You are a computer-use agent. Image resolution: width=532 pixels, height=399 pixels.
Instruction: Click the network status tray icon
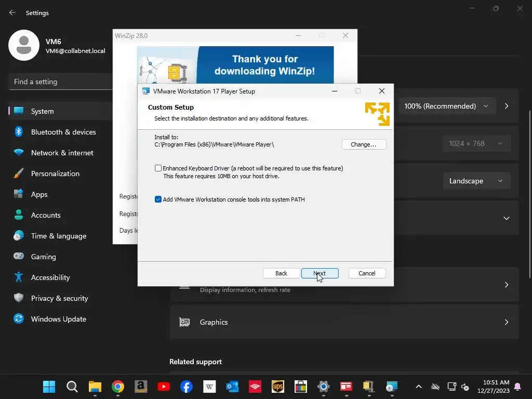click(x=451, y=387)
